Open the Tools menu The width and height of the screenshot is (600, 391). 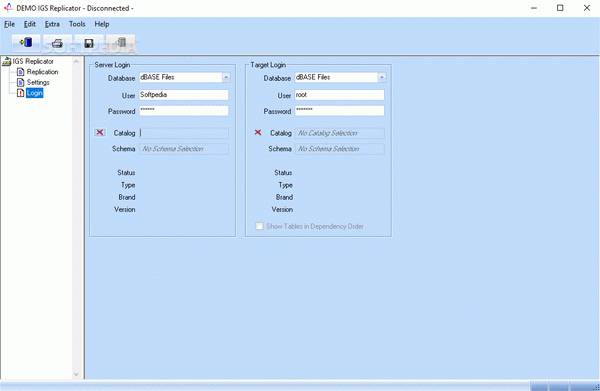click(77, 24)
